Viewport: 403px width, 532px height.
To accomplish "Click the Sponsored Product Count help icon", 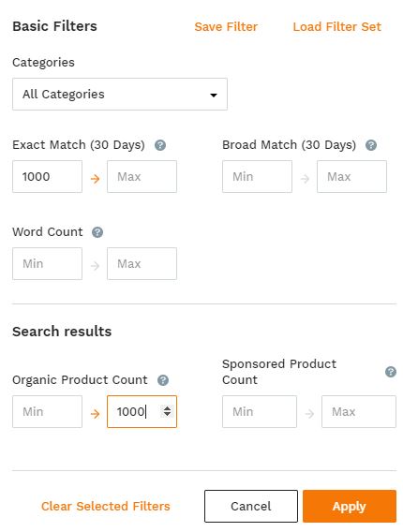I will (x=391, y=372).
